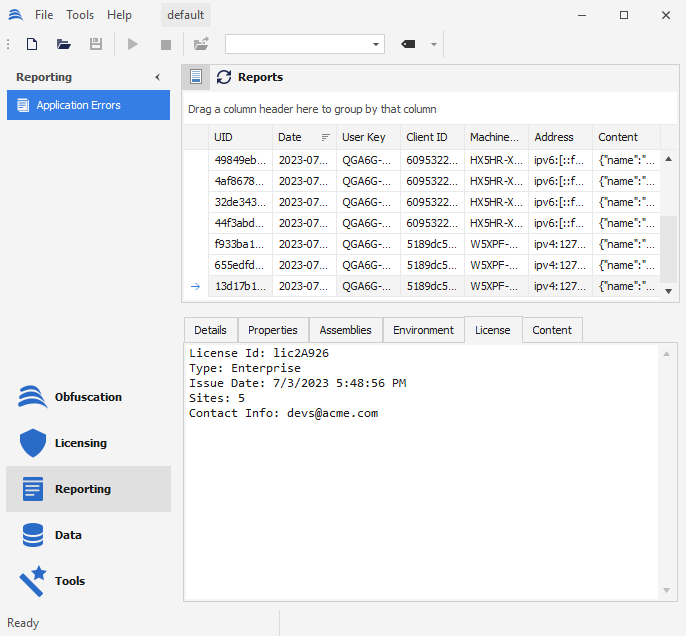This screenshot has width=686, height=636.
Task: Open the Licensing shield section
Action: click(x=80, y=443)
